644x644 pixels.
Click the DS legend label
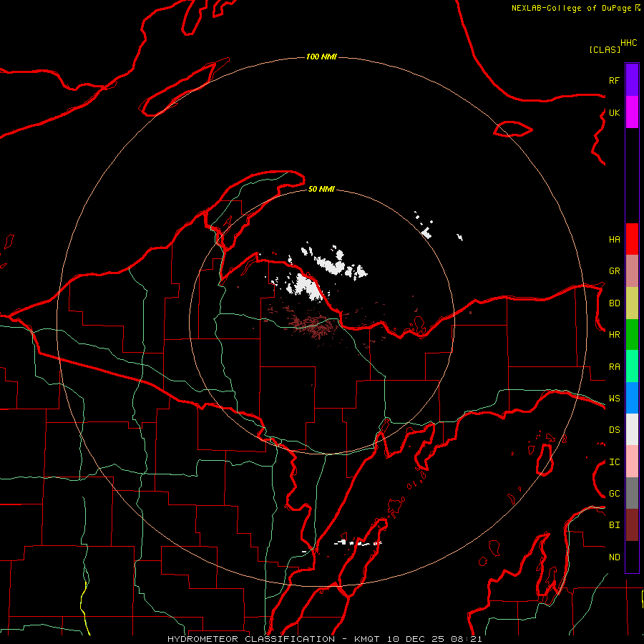614,430
